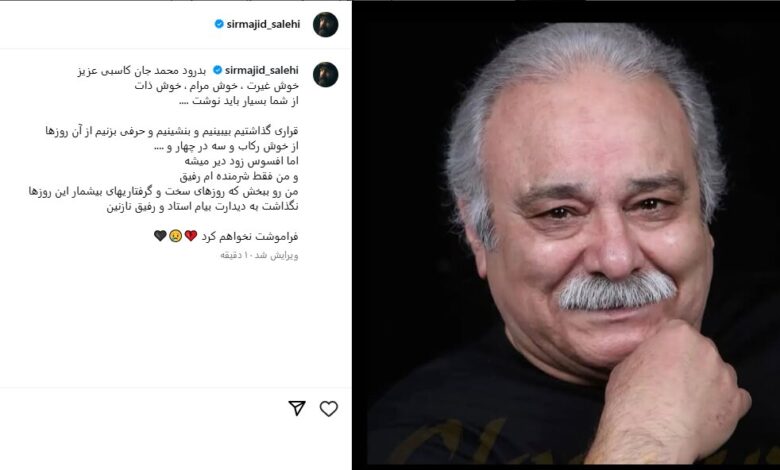Click the small avatar beside the caption
This screenshot has width=780, height=470.
tap(325, 75)
